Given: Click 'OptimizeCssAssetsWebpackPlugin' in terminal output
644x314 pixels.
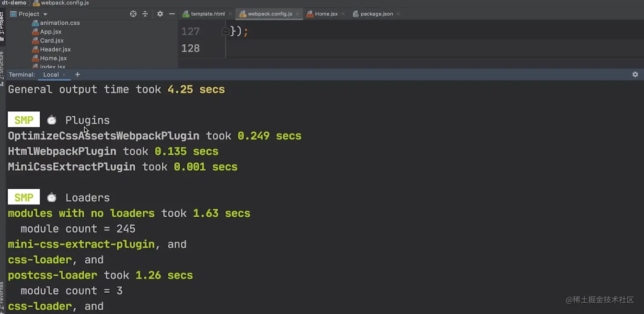Looking at the screenshot, I should (x=103, y=136).
